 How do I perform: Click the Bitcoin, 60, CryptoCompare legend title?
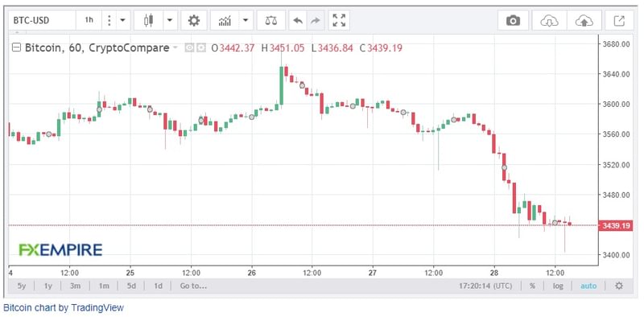[x=97, y=48]
